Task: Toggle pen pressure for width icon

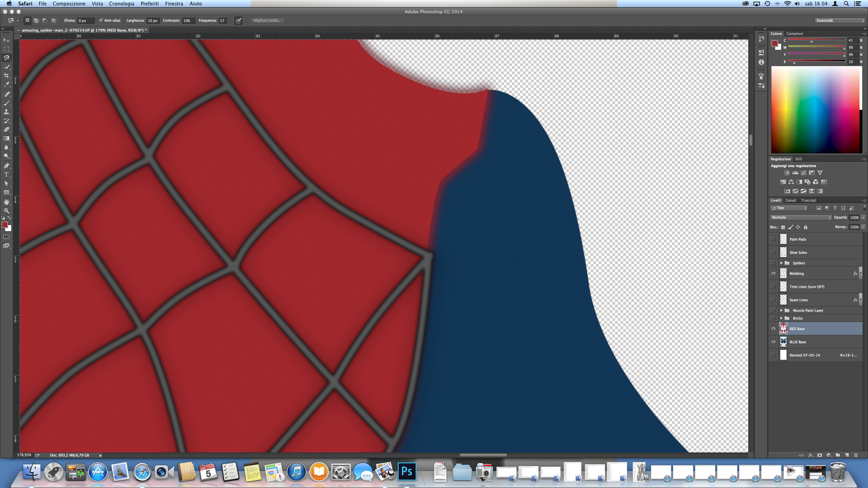Action: [239, 21]
